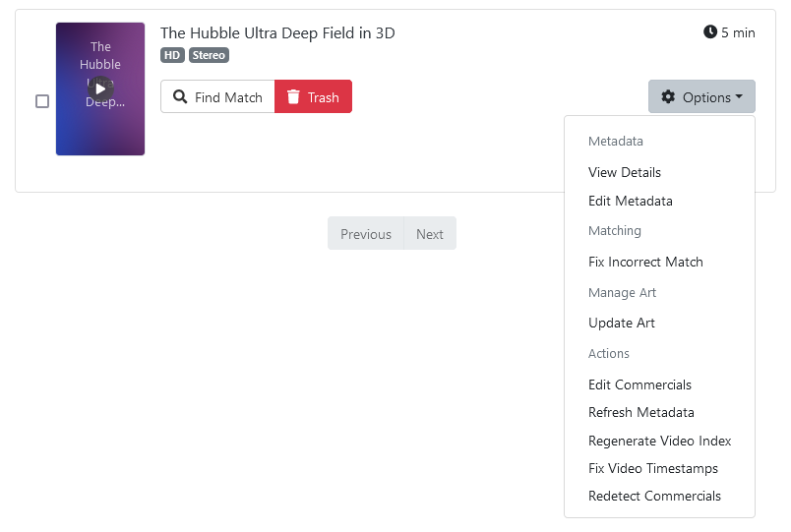This screenshot has width=791, height=532.
Task: Open Edit Commercials
Action: coord(639,384)
